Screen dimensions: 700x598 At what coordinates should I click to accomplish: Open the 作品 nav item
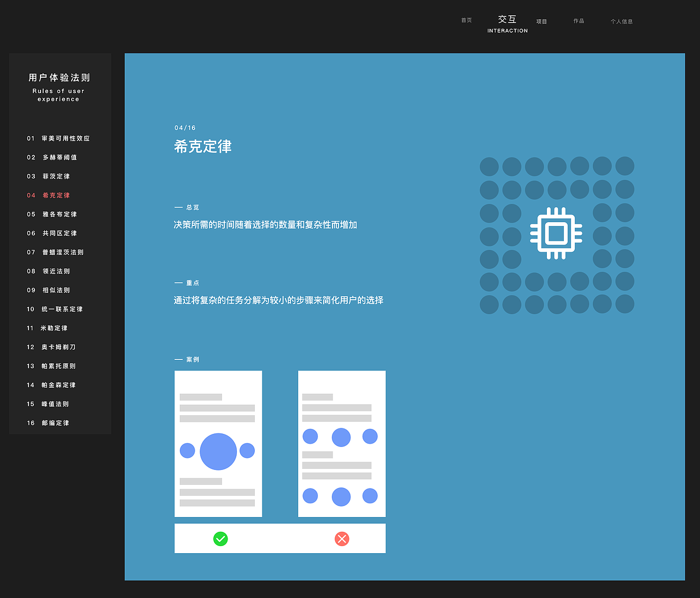pyautogui.click(x=579, y=21)
